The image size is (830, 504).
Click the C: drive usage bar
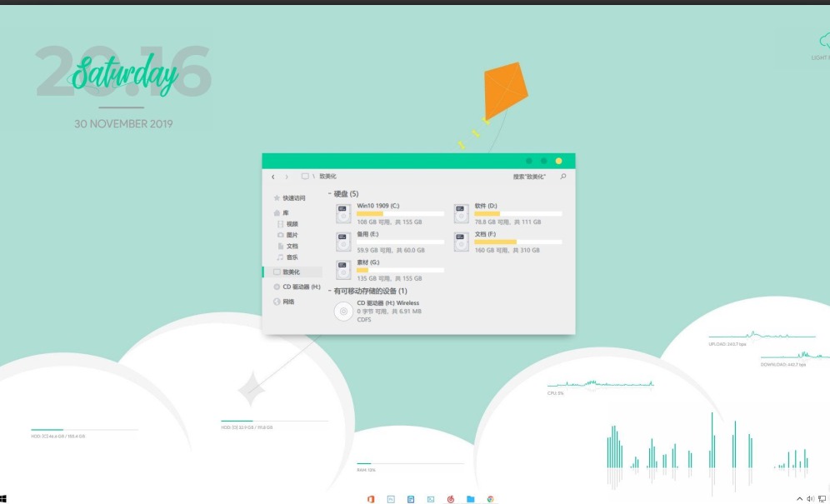400,214
